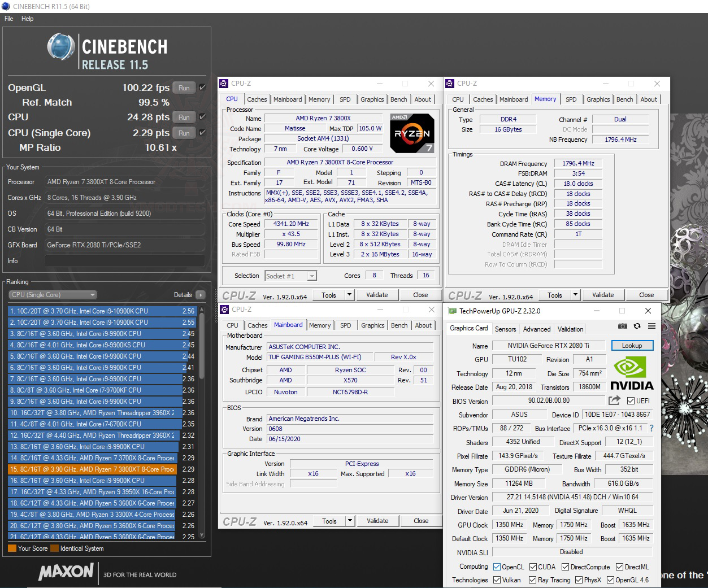Click the ranking Details arrow button
This screenshot has width=708, height=588.
click(x=200, y=295)
